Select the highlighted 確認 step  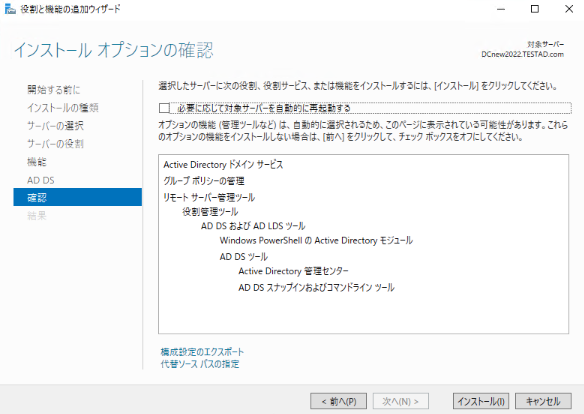tap(77, 197)
